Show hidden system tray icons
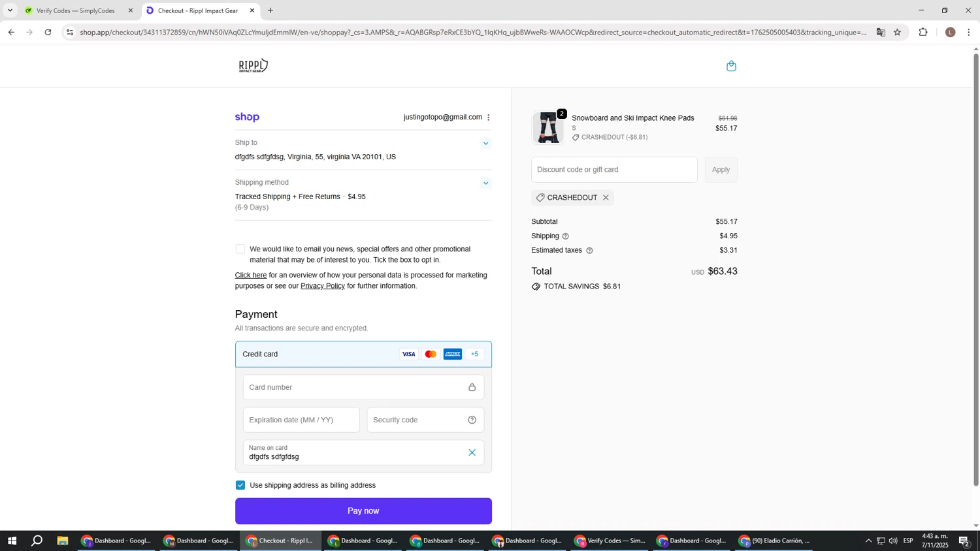Image resolution: width=980 pixels, height=551 pixels. tap(868, 541)
